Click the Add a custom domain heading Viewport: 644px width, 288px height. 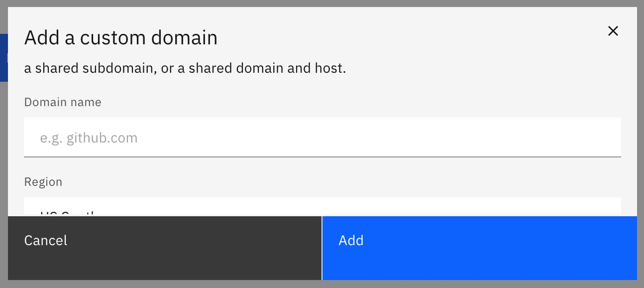point(120,38)
